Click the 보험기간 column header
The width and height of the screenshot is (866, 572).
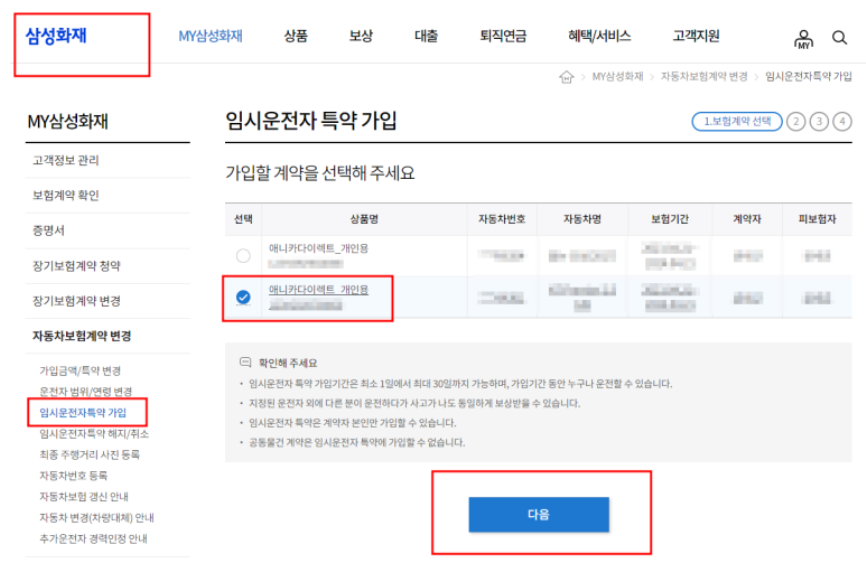click(x=670, y=219)
